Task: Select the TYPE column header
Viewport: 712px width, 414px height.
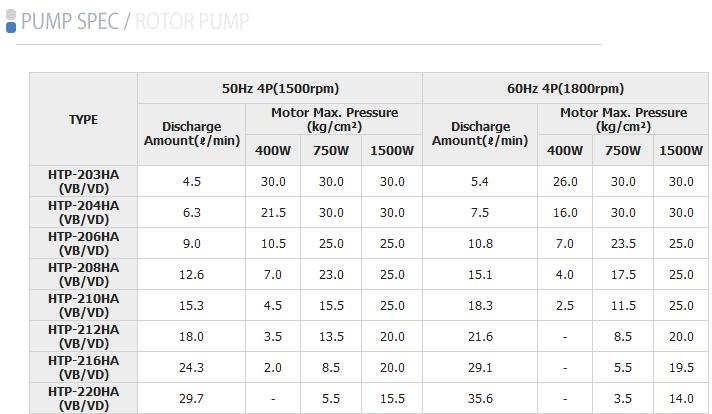Action: [x=83, y=120]
